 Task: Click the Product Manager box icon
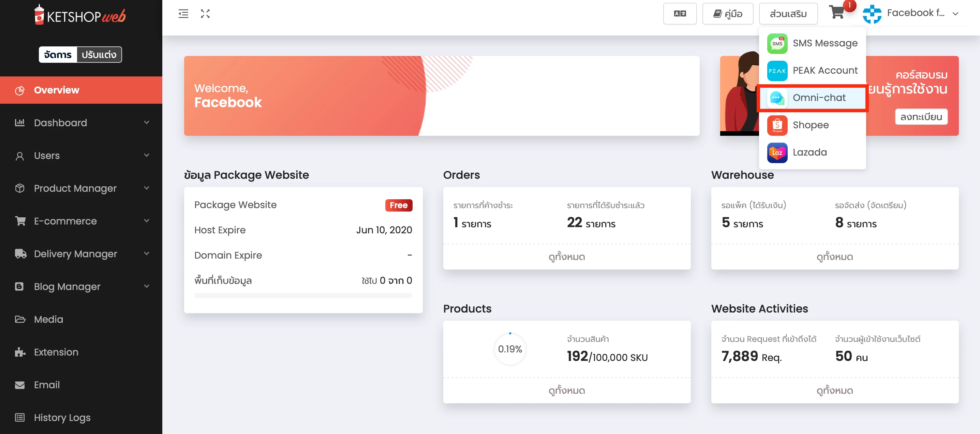(x=20, y=188)
